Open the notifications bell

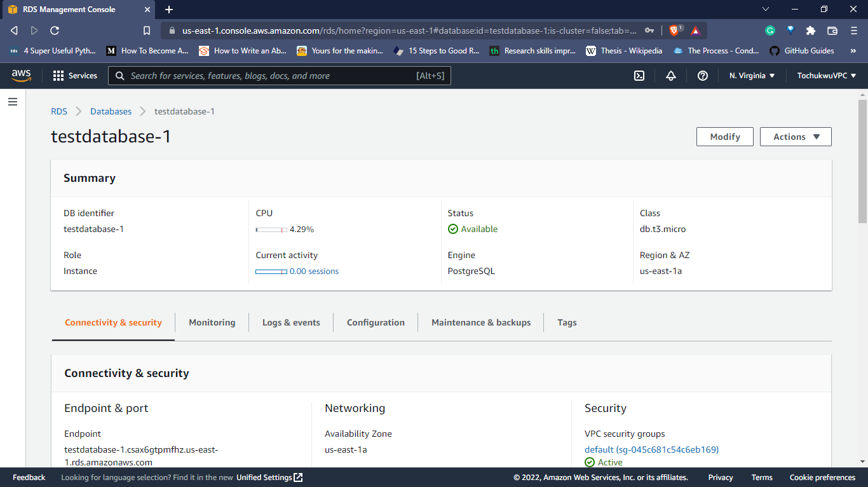[671, 76]
